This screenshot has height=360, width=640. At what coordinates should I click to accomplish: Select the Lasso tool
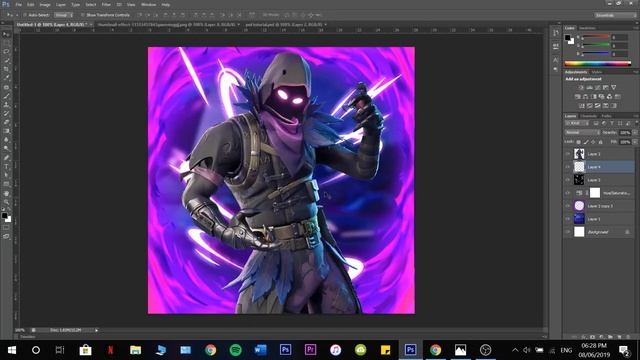pos(6,51)
